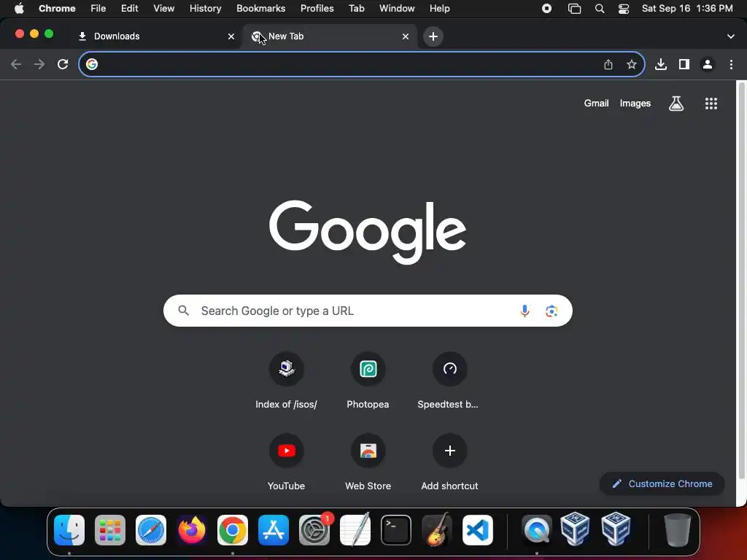Click Customize Chrome button
The image size is (747, 560).
pyautogui.click(x=662, y=484)
